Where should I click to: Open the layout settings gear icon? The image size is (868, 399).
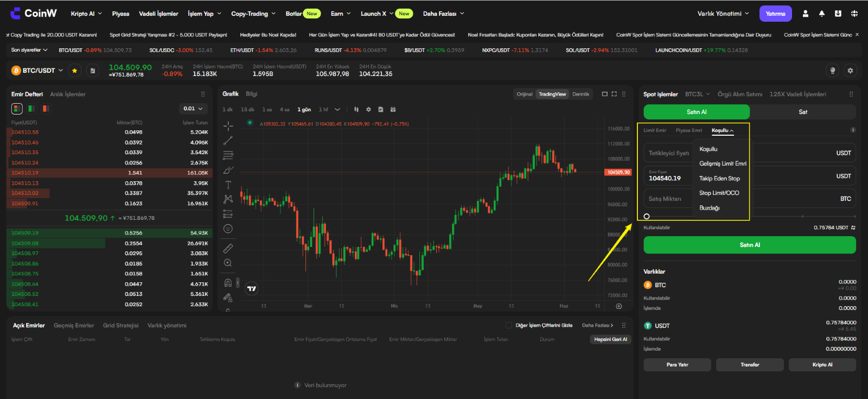tap(850, 71)
